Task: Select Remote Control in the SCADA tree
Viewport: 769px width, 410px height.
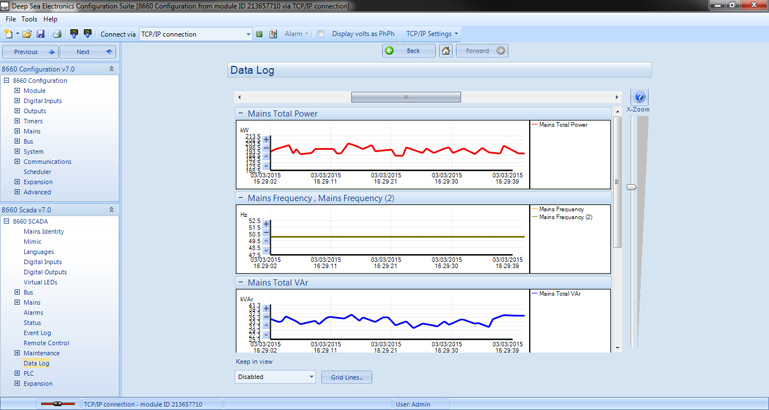Action: point(46,343)
